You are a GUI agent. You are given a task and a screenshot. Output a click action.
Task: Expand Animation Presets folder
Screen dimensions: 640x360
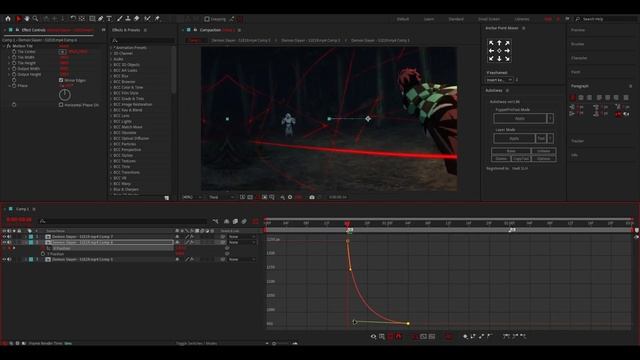(111, 48)
